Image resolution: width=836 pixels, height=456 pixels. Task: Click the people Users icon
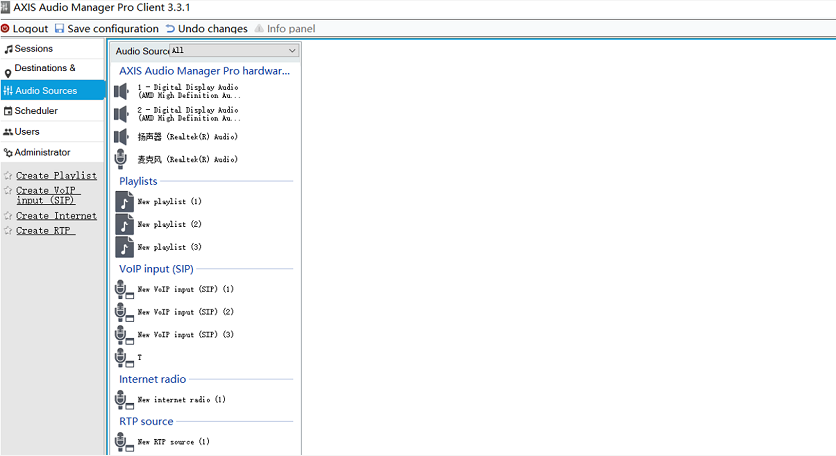pyautogui.click(x=8, y=132)
